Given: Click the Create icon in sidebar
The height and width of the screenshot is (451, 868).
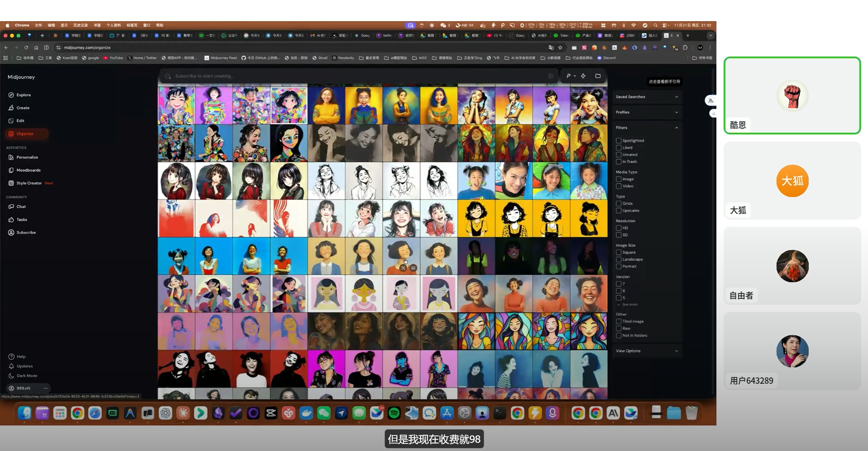Looking at the screenshot, I should pyautogui.click(x=11, y=108).
